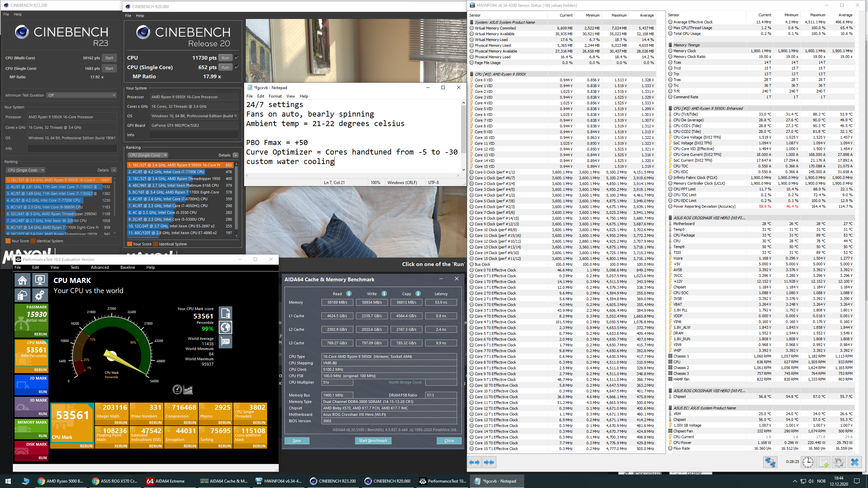Collapse HWiNFO System: ASUS System Product Name group

472,22
